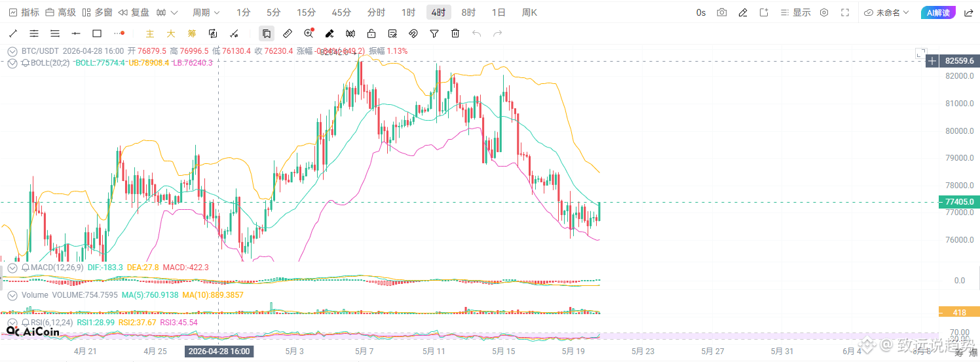Open the 多窗 multi-window layout

tap(97, 12)
